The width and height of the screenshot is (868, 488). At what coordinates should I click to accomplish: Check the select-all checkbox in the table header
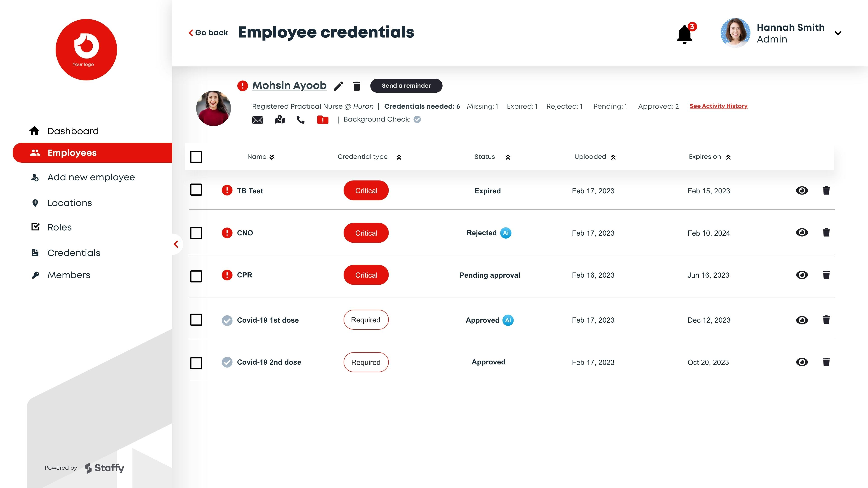pos(196,157)
